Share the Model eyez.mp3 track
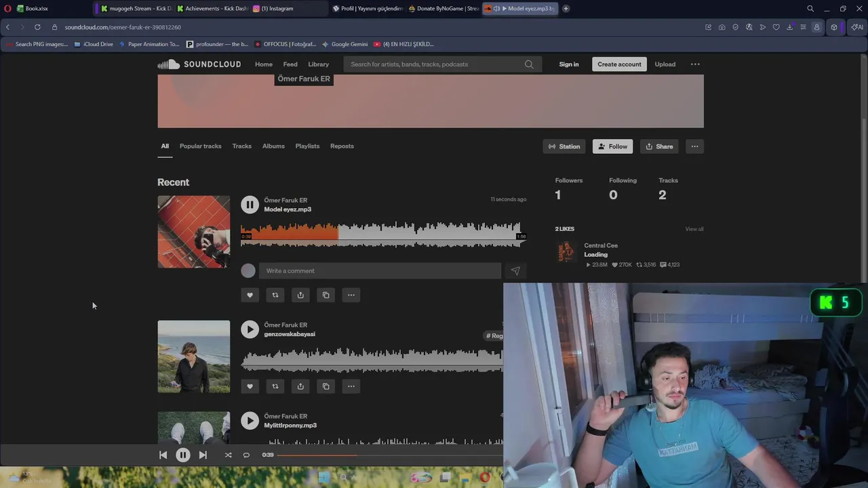The image size is (868, 488). (300, 295)
